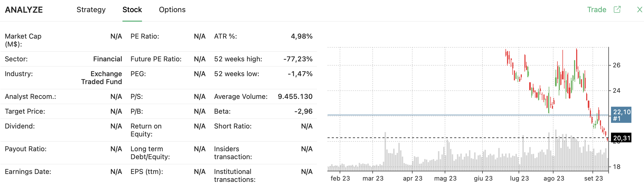
Task: Open Trade in external window via pop-out icon
Action: point(617,10)
